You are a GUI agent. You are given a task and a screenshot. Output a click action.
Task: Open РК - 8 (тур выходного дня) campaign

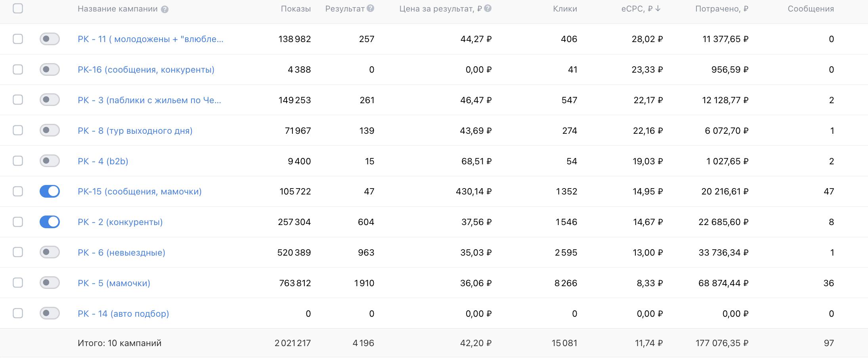click(135, 131)
